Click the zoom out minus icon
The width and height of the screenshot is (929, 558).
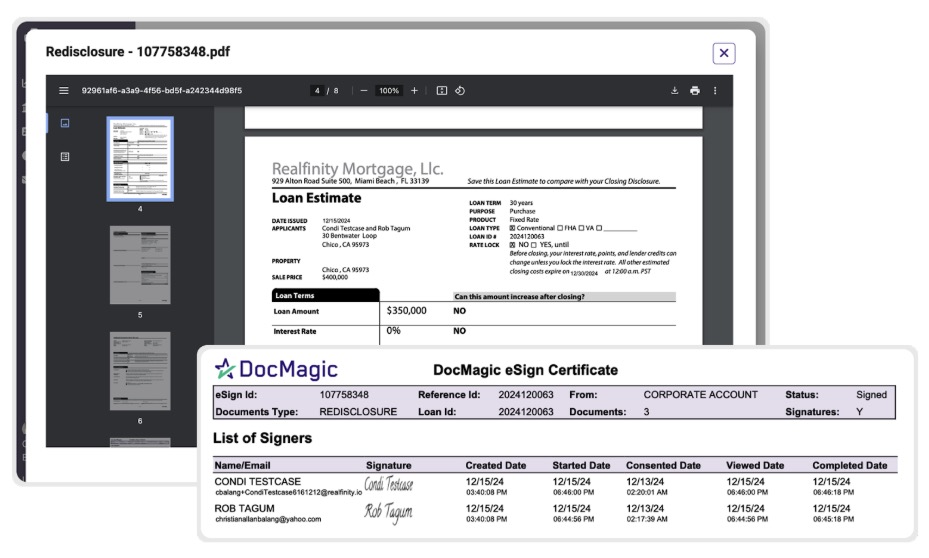pos(364,91)
